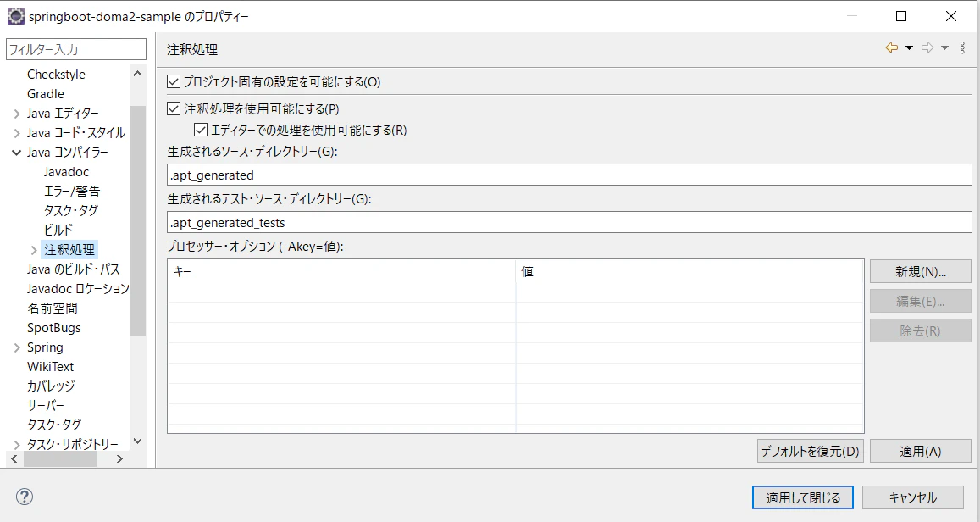The image size is (980, 522).
Task: Toggle プロジェクト固有の設定を可能にする checkbox
Action: pyautogui.click(x=174, y=82)
